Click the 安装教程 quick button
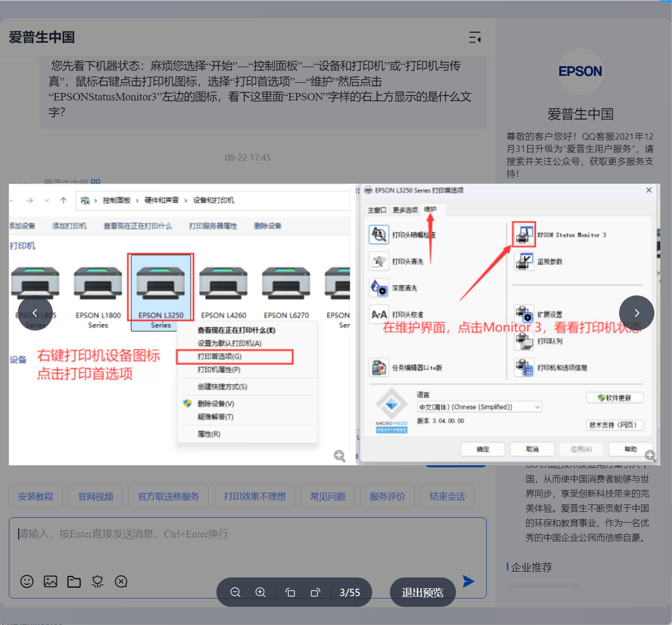672x625 pixels. tap(36, 497)
